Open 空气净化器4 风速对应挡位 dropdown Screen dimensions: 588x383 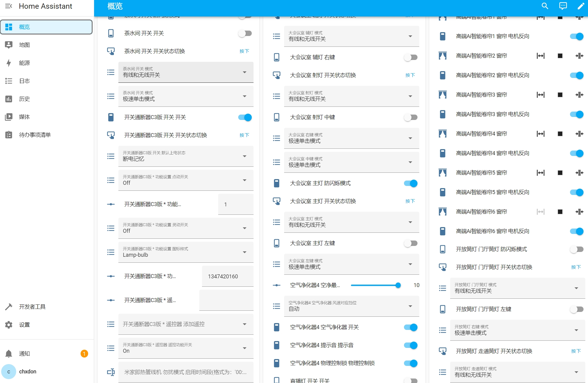coord(351,306)
